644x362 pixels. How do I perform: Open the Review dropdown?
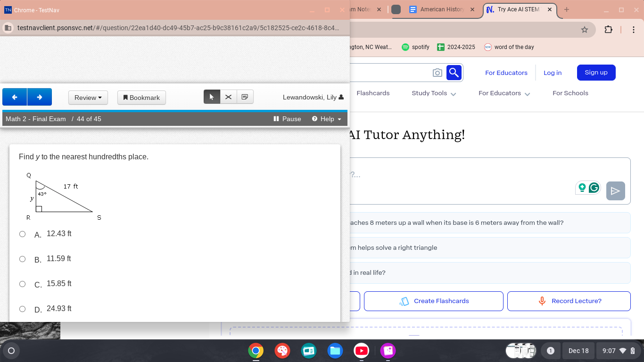pos(88,98)
